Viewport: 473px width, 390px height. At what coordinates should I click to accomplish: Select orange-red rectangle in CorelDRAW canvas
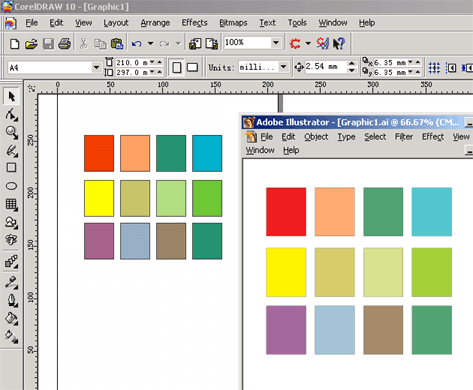[99, 153]
